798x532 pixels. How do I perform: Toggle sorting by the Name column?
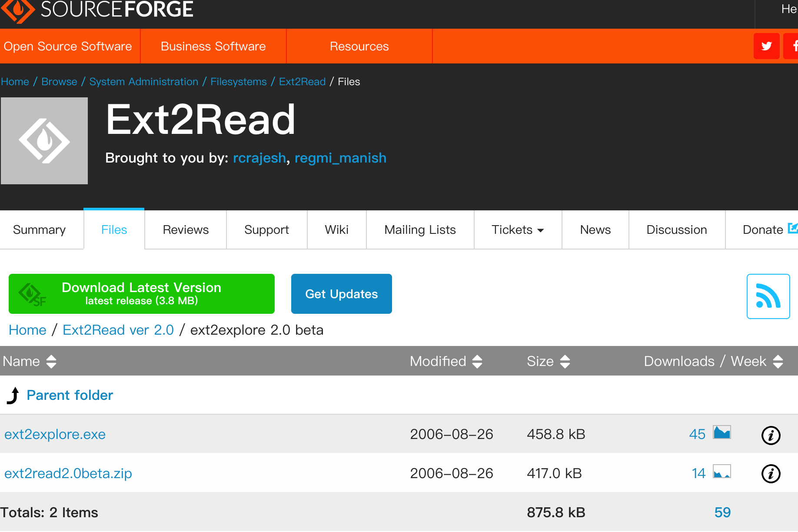point(51,361)
